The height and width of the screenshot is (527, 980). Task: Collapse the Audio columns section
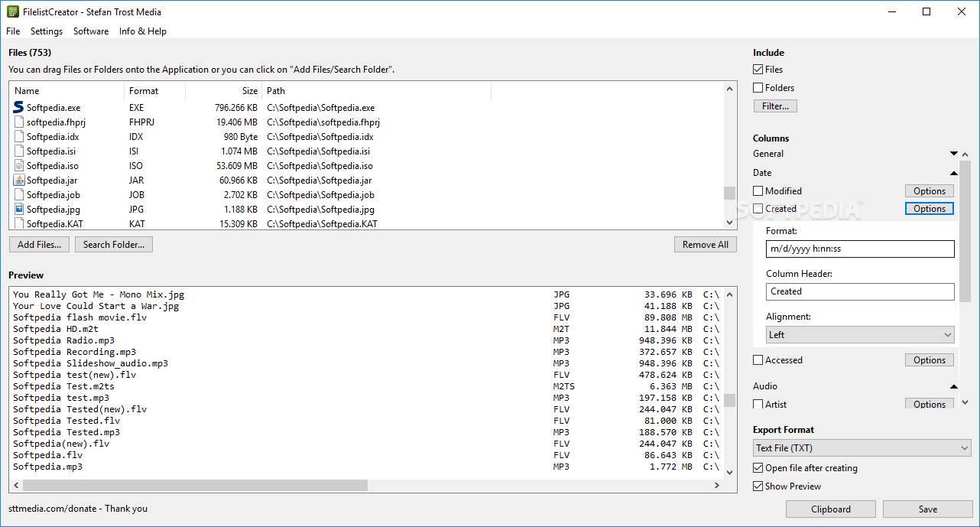click(x=953, y=386)
